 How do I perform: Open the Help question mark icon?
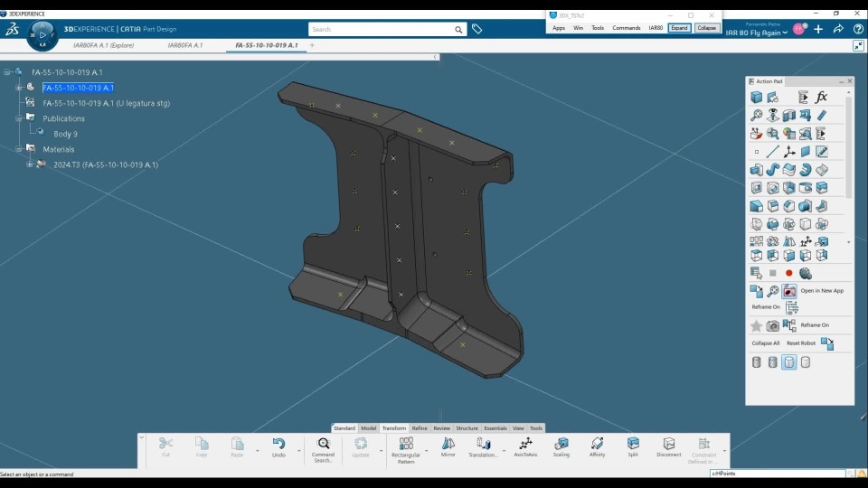(858, 29)
